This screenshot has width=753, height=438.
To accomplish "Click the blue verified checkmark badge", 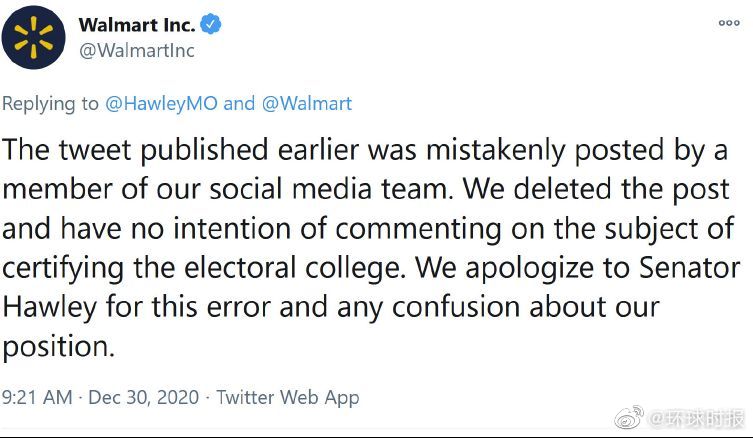I will (209, 24).
